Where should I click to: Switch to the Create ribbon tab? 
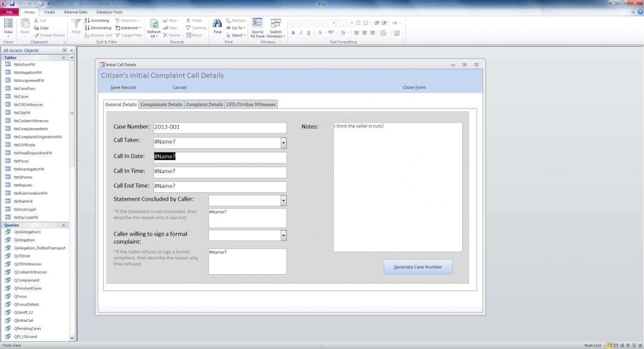(49, 12)
